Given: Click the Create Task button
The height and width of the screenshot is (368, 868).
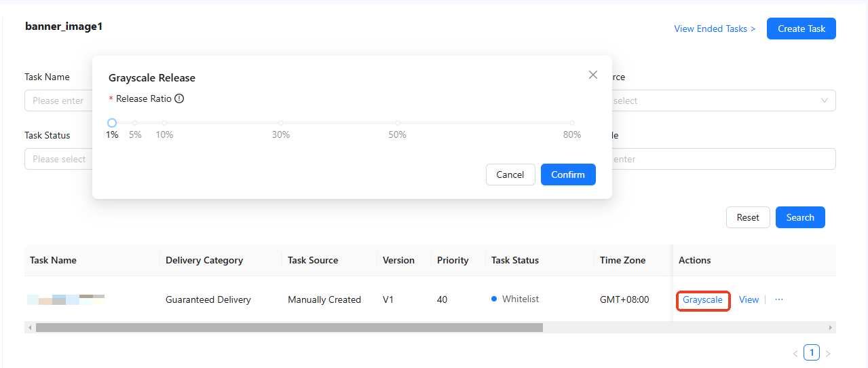Looking at the screenshot, I should (801, 29).
